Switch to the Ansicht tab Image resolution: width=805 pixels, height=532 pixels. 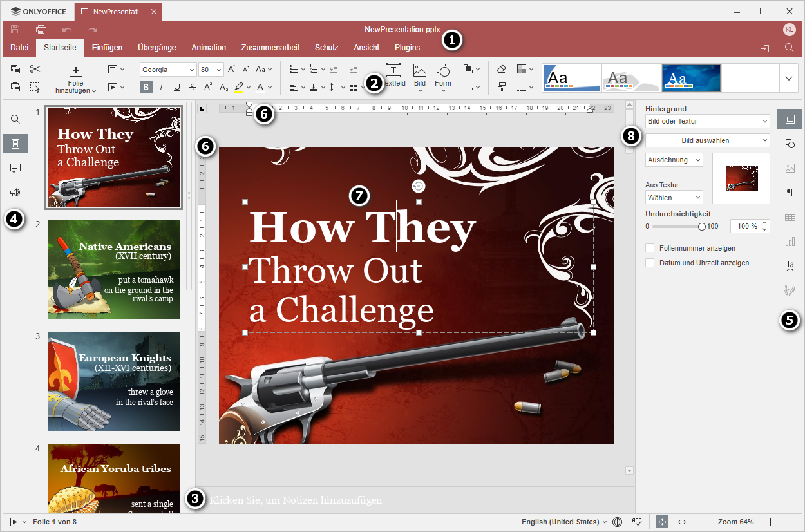[366, 48]
